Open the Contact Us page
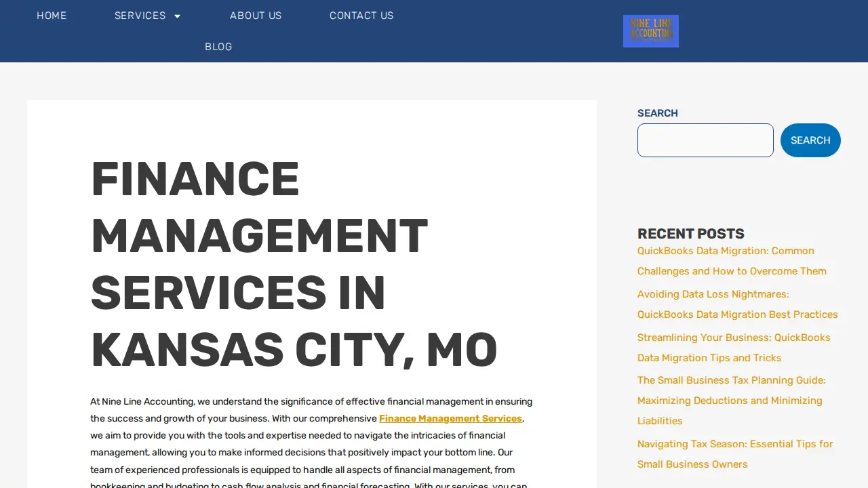This screenshot has height=488, width=868. click(361, 16)
